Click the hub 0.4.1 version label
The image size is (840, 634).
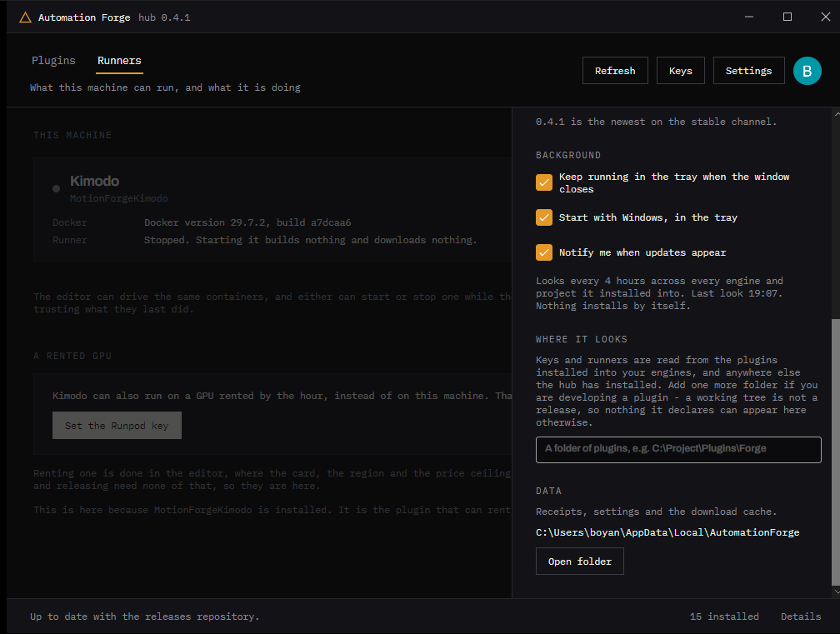click(164, 17)
